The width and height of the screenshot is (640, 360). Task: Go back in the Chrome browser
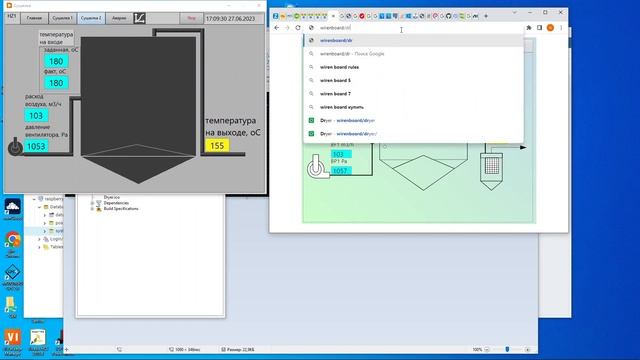[x=277, y=28]
